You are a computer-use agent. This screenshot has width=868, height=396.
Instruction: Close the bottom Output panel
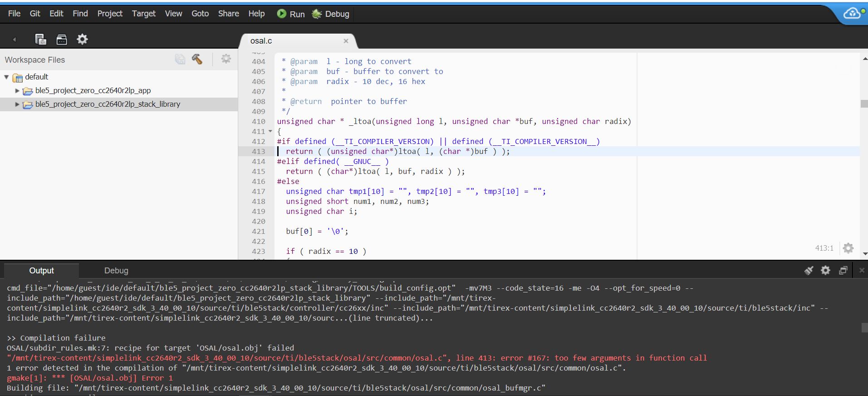click(x=861, y=270)
